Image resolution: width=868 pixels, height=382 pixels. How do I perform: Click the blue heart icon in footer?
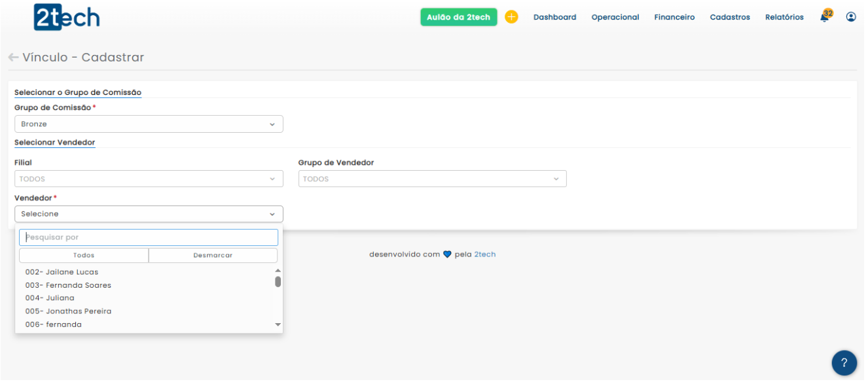tap(448, 254)
